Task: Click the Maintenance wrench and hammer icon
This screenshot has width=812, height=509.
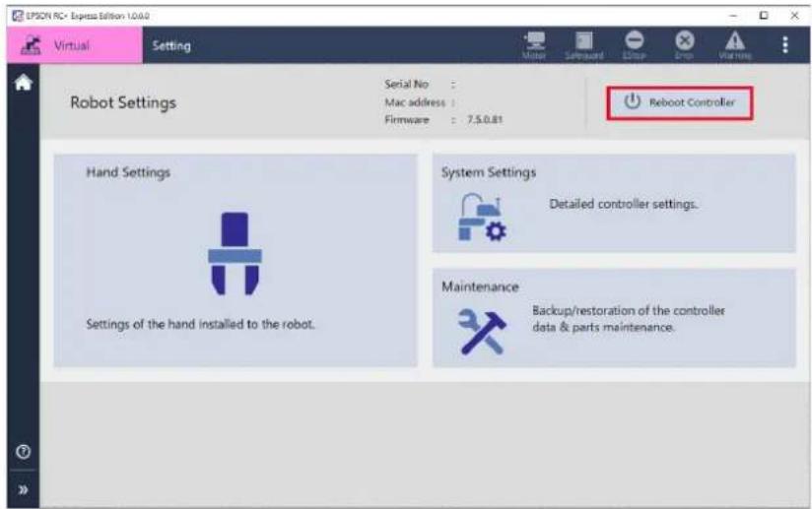Action: 482,332
